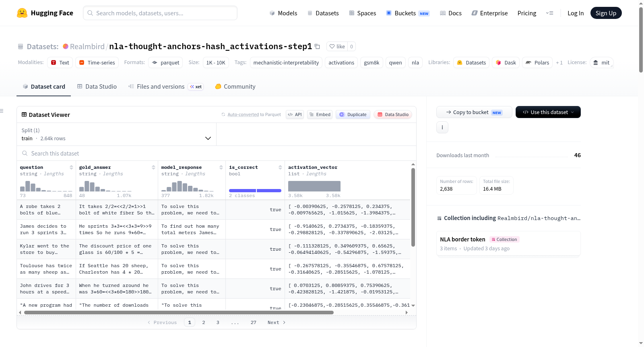Switch to Files and versions tab
Viewport: 644px width, 347px height.
point(165,87)
